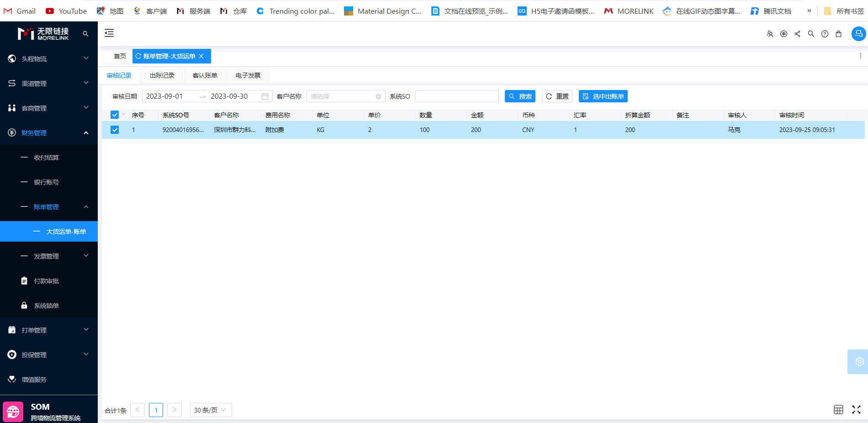
Task: Switch to the 客认账单 tab
Action: [x=205, y=75]
